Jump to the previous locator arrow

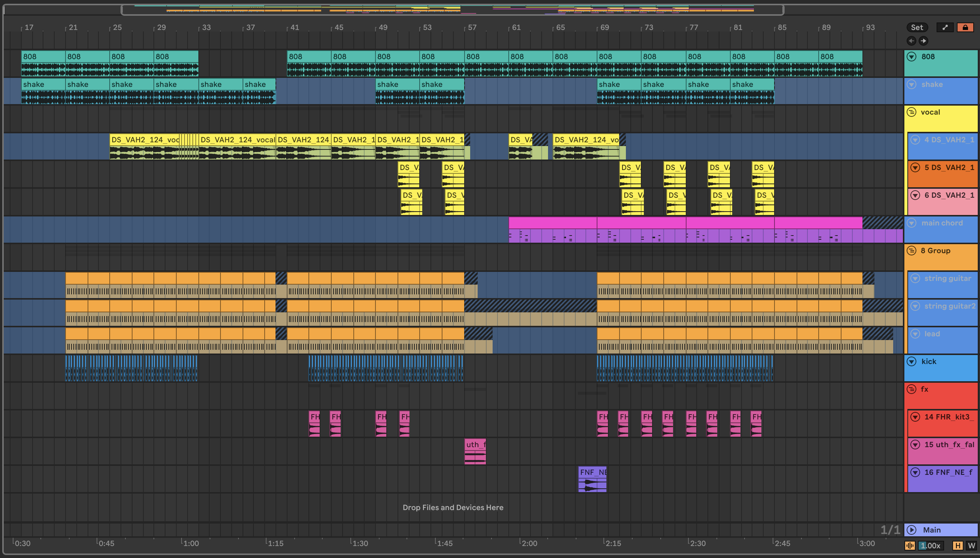(911, 40)
